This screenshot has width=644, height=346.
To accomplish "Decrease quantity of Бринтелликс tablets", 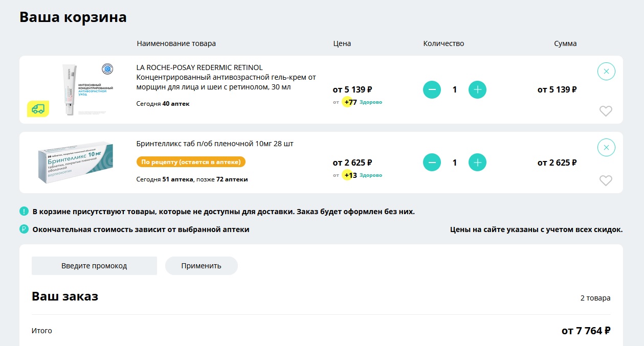I will (x=432, y=163).
